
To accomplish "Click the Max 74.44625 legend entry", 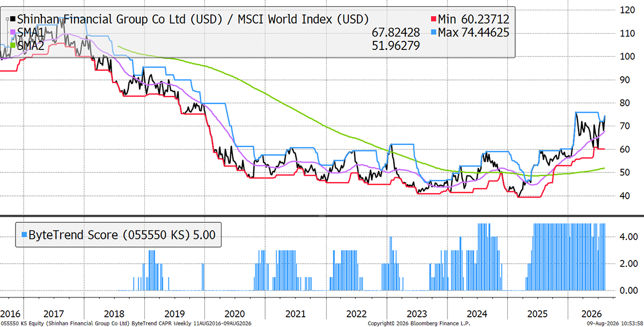I will click(473, 33).
